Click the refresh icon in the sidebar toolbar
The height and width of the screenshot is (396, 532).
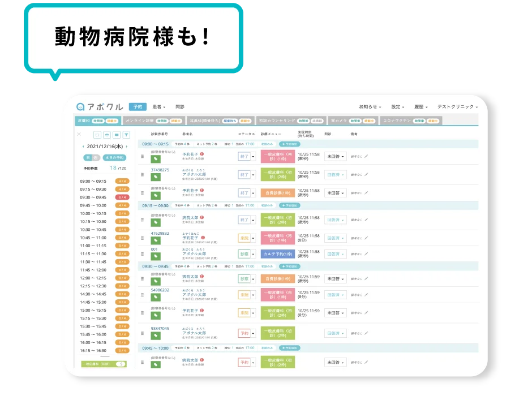point(97,135)
